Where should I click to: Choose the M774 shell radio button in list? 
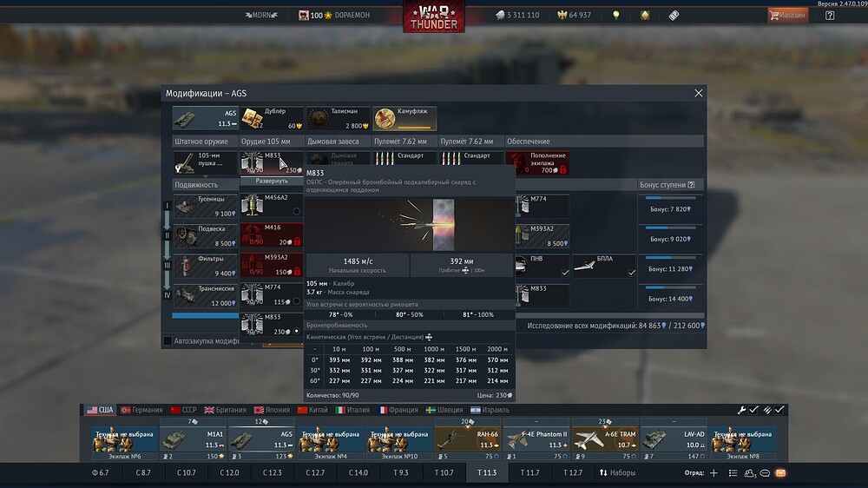click(297, 301)
